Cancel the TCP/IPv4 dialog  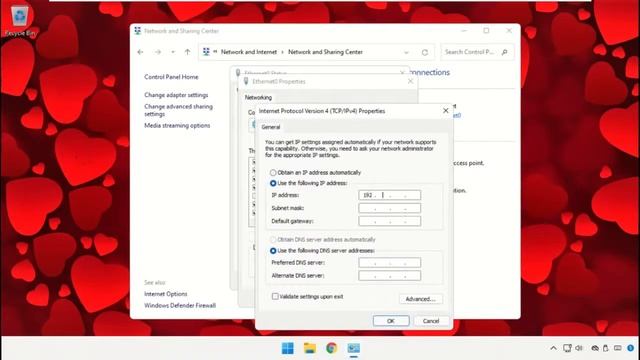pos(431,321)
